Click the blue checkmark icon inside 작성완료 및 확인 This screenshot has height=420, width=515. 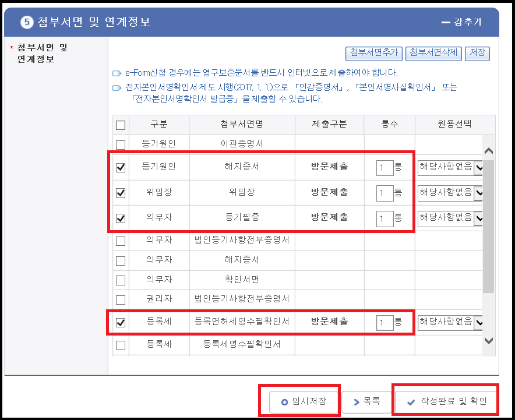point(411,401)
